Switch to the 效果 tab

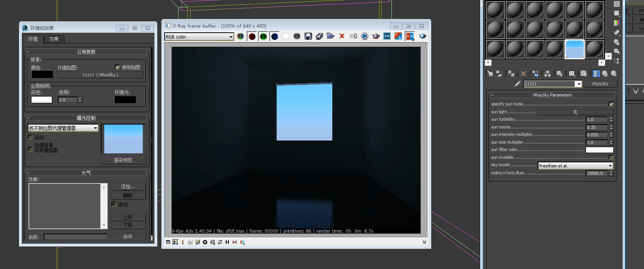(x=54, y=39)
